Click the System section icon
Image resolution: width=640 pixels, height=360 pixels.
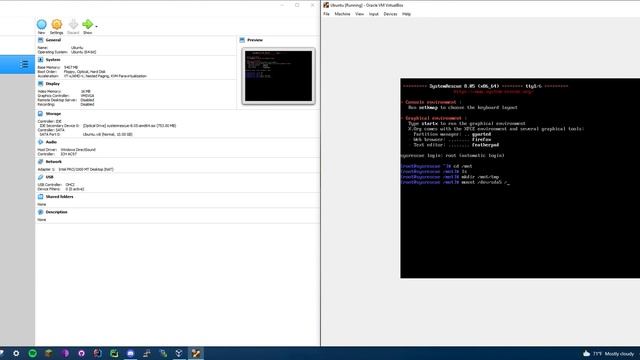point(40,60)
